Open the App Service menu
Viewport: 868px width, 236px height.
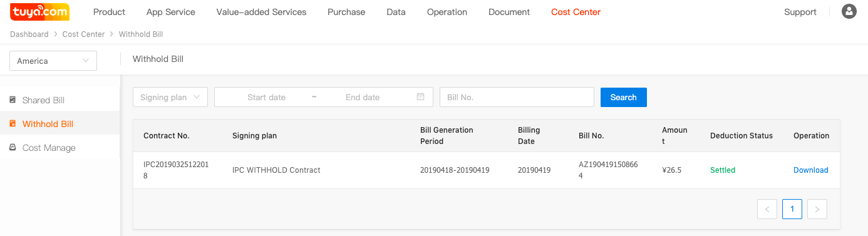[x=171, y=12]
